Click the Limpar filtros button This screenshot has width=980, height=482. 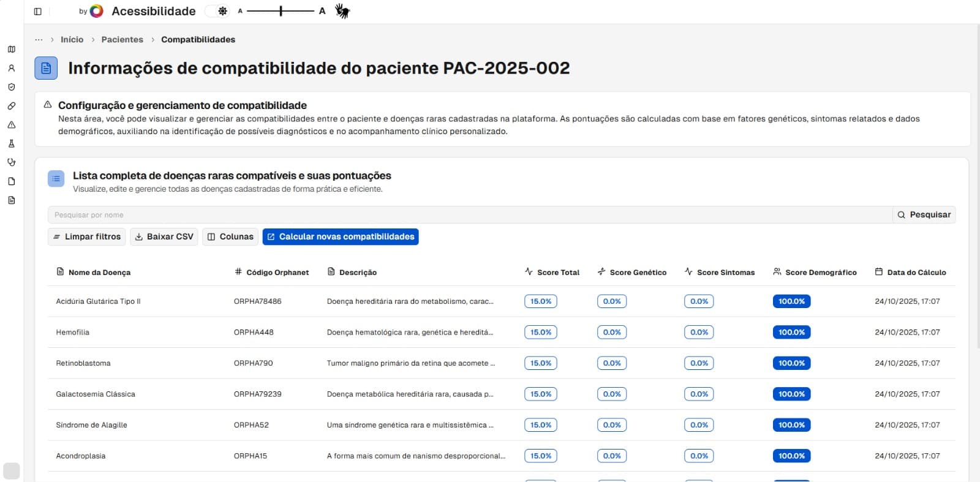(x=86, y=237)
